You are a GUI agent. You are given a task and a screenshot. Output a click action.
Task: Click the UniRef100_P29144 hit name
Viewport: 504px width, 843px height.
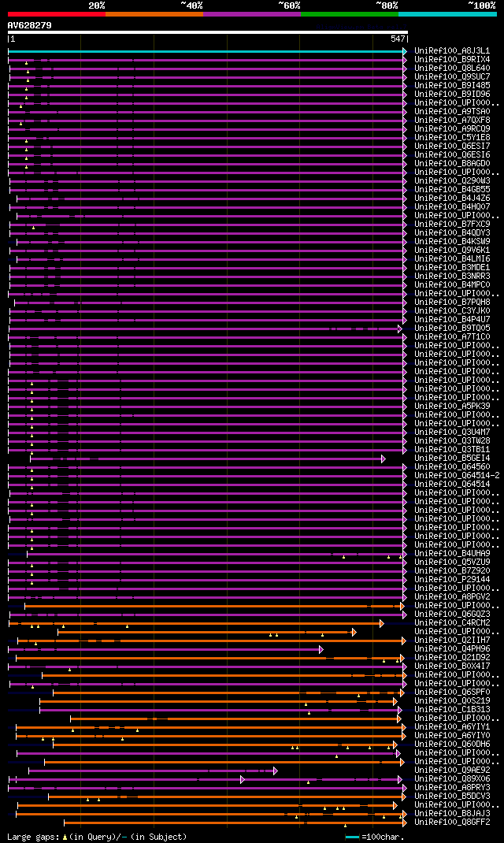pos(452,580)
